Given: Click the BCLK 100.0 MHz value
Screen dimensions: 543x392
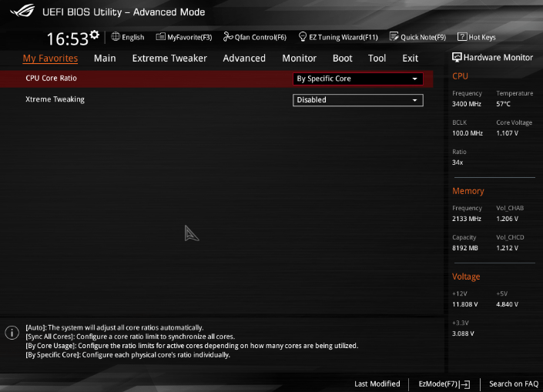Looking at the screenshot, I should pyautogui.click(x=468, y=133).
